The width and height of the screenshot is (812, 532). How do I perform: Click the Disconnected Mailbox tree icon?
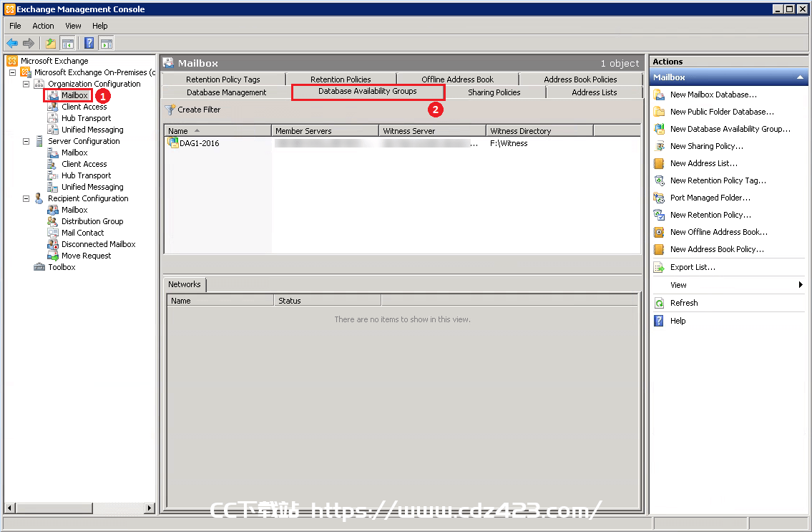coord(53,244)
